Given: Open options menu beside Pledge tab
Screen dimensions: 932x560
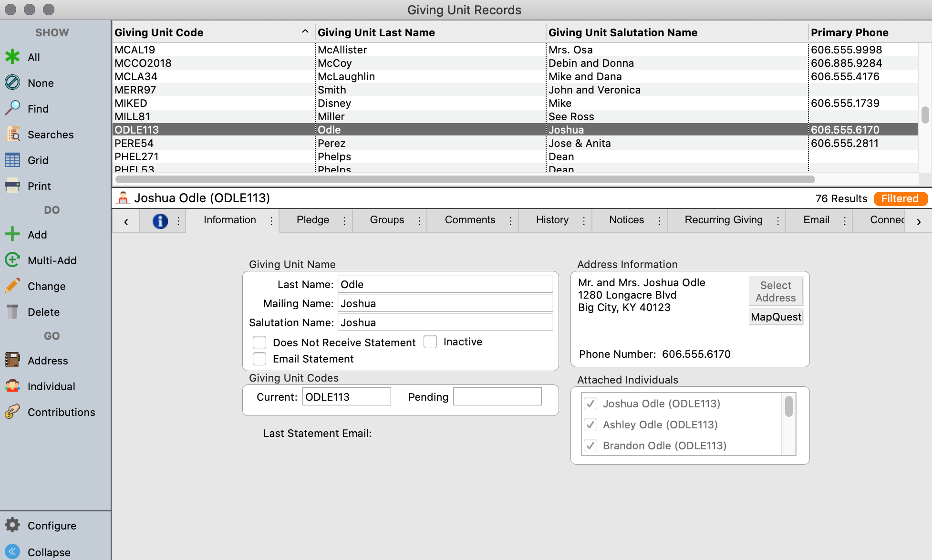Looking at the screenshot, I should pyautogui.click(x=344, y=220).
